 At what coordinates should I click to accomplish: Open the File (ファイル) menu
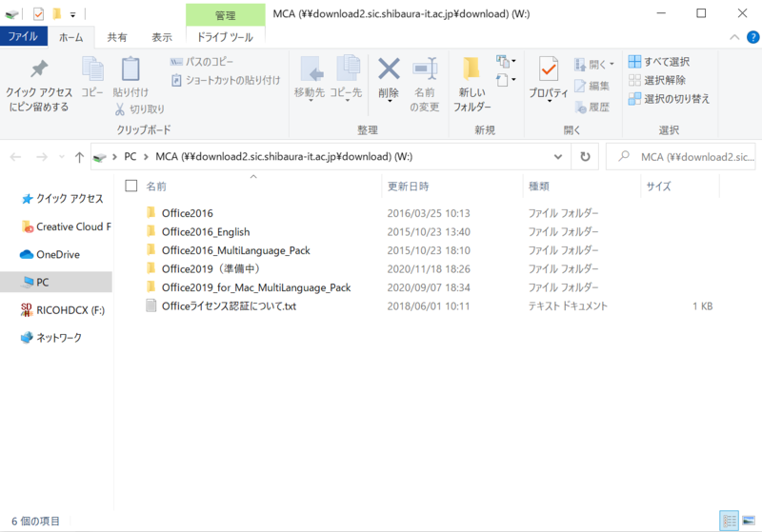23,36
